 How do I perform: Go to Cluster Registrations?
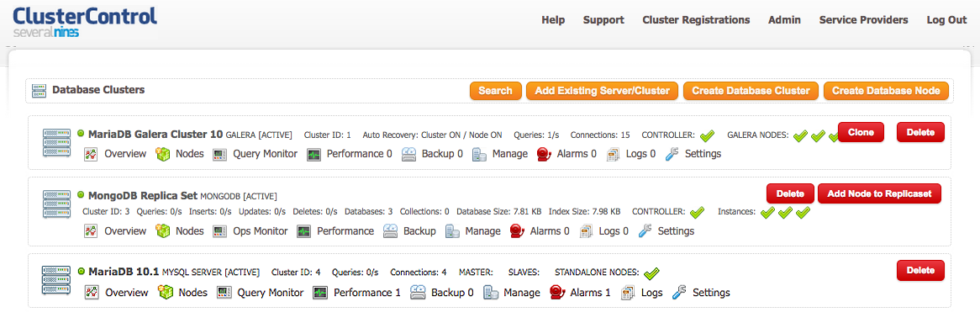696,20
